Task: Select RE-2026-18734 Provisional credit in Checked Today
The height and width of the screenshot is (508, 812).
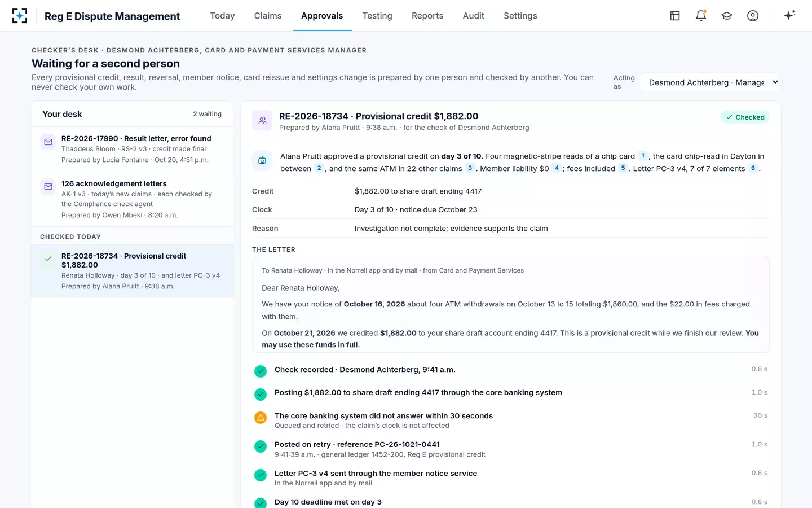Action: pos(132,271)
